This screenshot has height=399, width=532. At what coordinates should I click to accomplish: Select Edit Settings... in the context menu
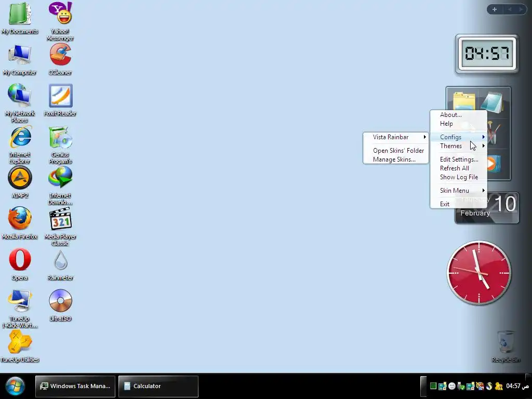pyautogui.click(x=458, y=159)
